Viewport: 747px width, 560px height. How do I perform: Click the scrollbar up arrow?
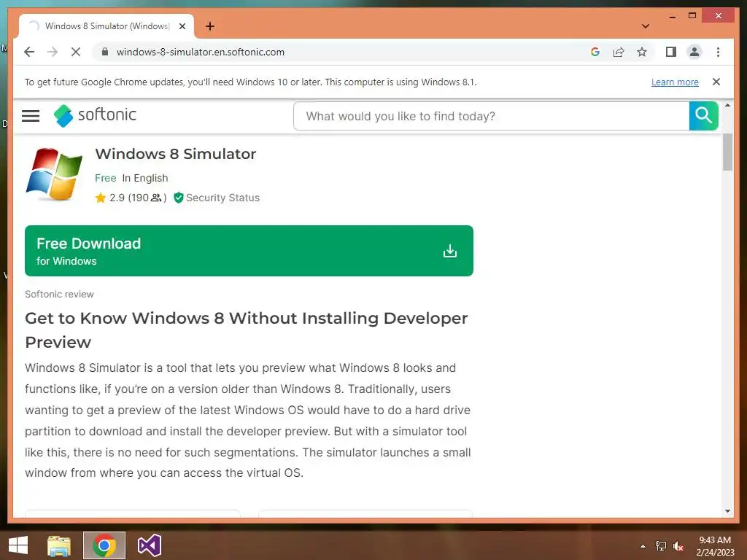727,105
